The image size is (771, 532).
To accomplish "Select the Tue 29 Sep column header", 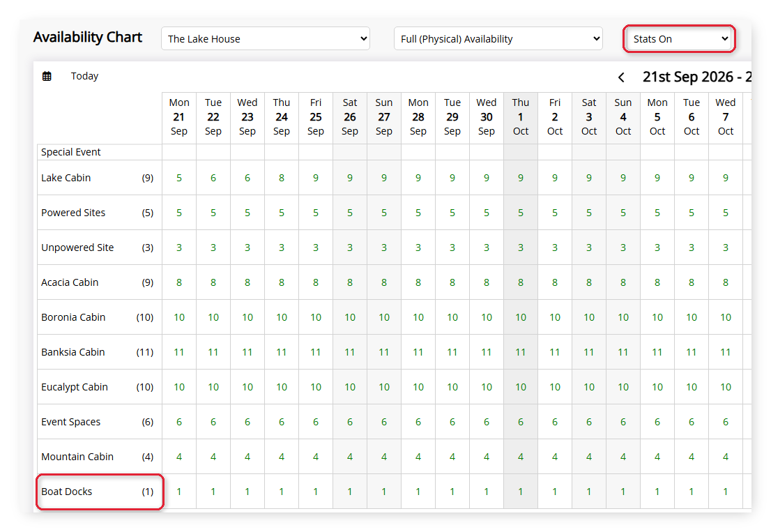I will [x=452, y=117].
